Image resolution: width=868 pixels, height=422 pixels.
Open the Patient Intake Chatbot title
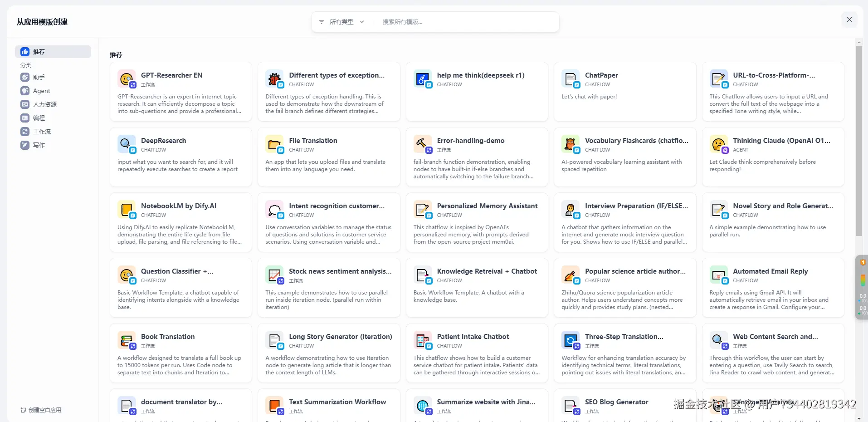pos(473,337)
